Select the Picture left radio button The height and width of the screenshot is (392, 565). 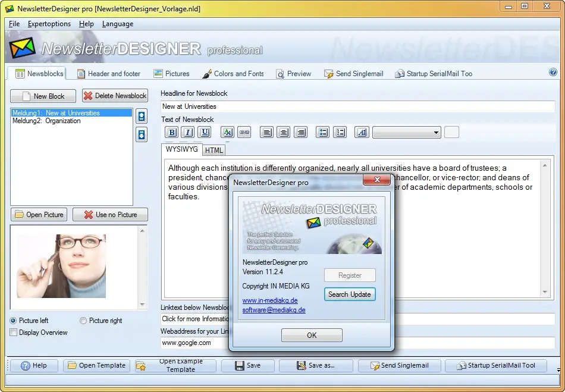pos(13,320)
